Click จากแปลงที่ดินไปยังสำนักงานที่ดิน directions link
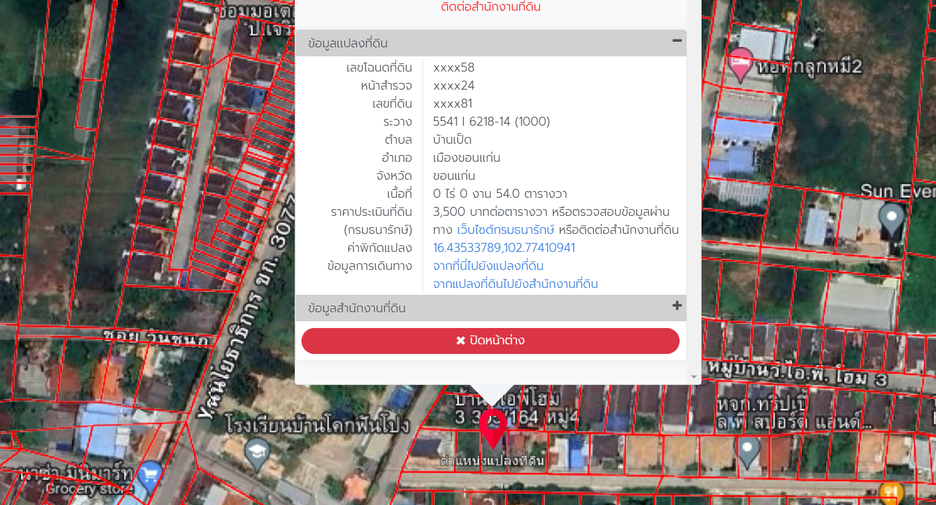This screenshot has height=505, width=936. 515,284
